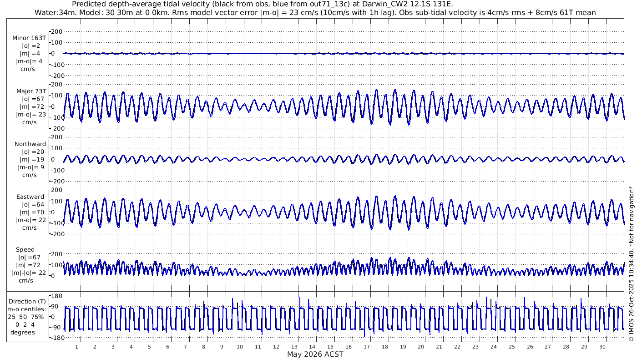Click the 'Minor 163T' panel label
This screenshot has width=637, height=364.
(29, 38)
